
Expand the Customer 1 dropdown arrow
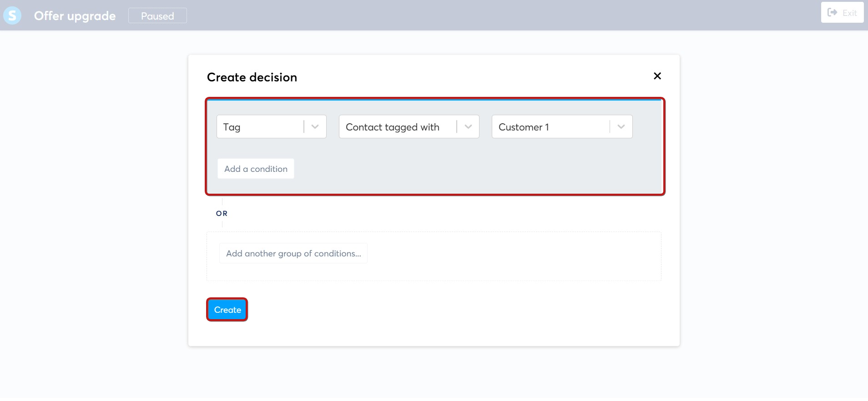coord(621,127)
